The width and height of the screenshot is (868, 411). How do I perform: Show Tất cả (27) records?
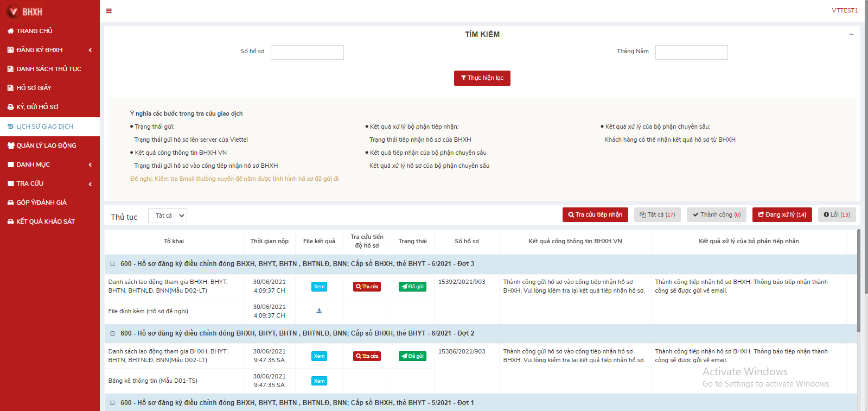coord(658,214)
